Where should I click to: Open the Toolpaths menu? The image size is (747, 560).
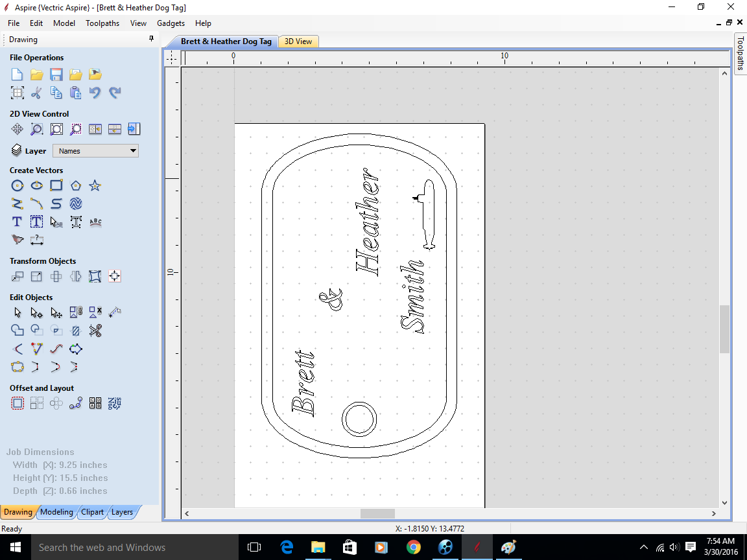102,23
